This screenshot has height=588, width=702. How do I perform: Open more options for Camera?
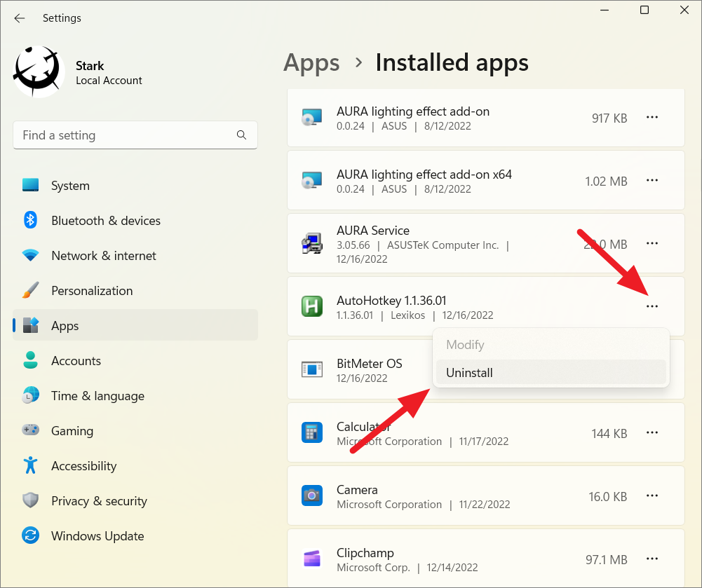click(x=652, y=495)
